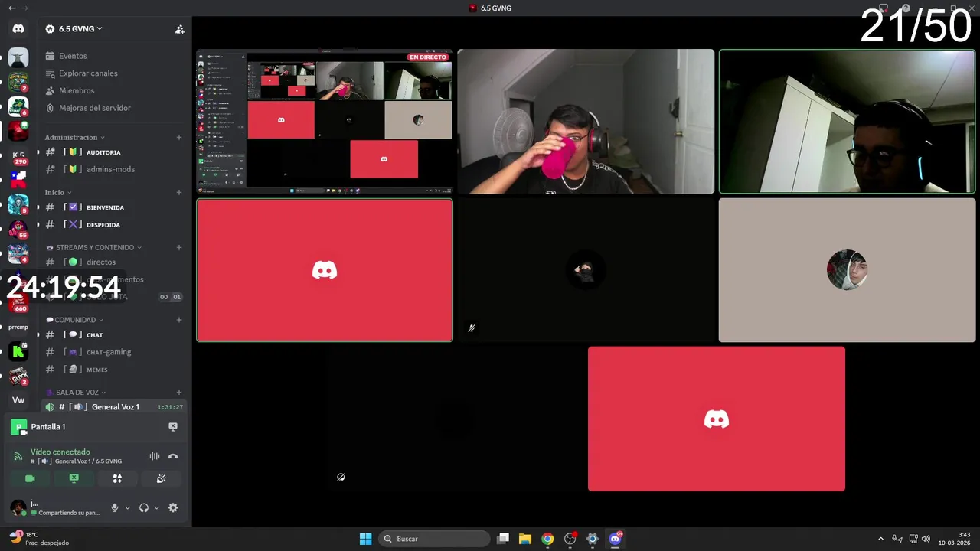Collapse SALA DE VOZ category
Viewport: 980px width, 551px height.
point(76,393)
